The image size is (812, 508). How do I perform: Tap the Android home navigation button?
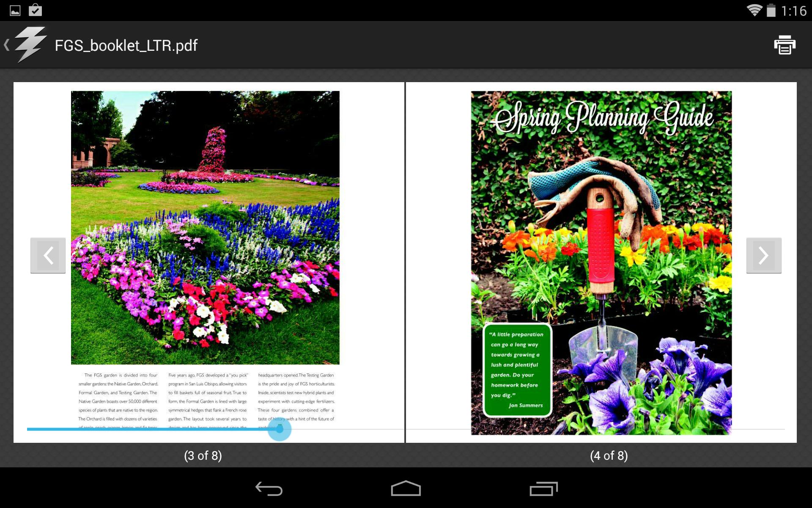pyautogui.click(x=406, y=489)
